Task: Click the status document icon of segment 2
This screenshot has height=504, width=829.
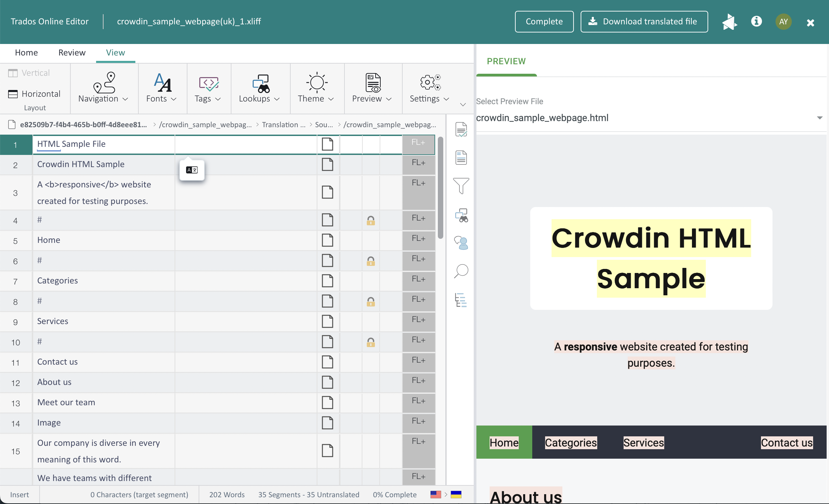Action: point(327,164)
